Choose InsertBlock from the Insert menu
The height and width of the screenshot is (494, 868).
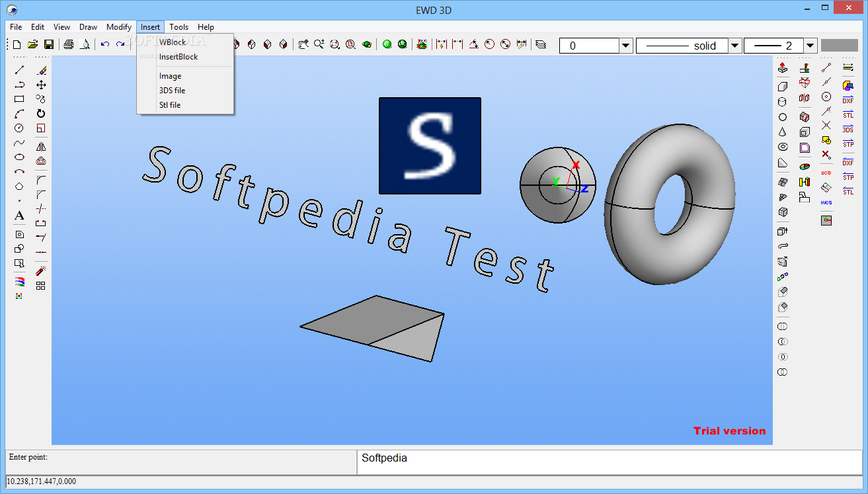pos(185,57)
